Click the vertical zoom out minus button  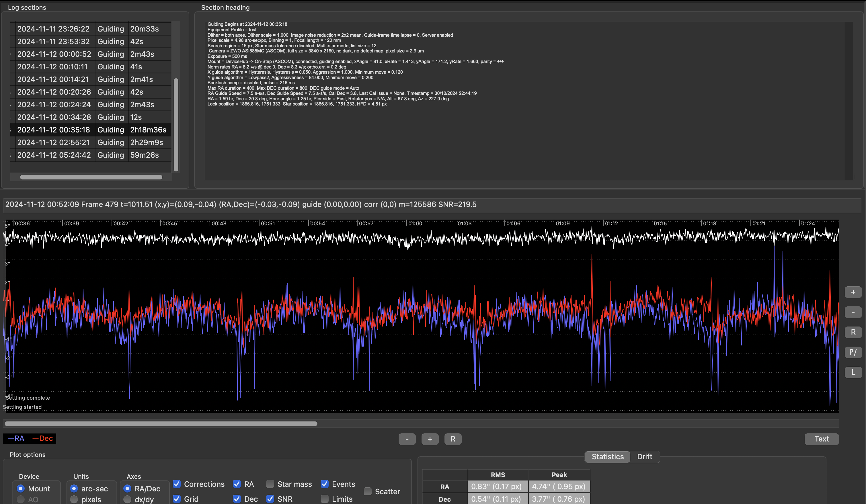click(x=853, y=312)
